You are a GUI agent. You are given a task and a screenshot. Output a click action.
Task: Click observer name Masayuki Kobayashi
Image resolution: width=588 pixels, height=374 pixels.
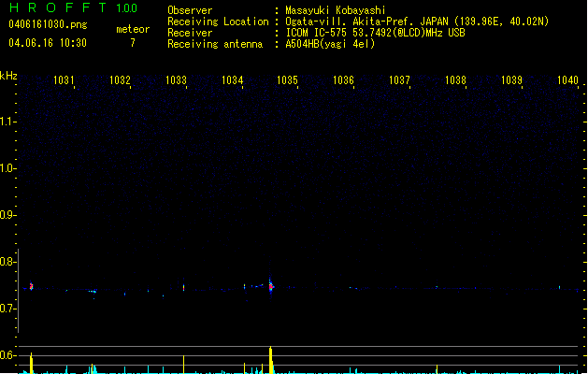(x=336, y=10)
